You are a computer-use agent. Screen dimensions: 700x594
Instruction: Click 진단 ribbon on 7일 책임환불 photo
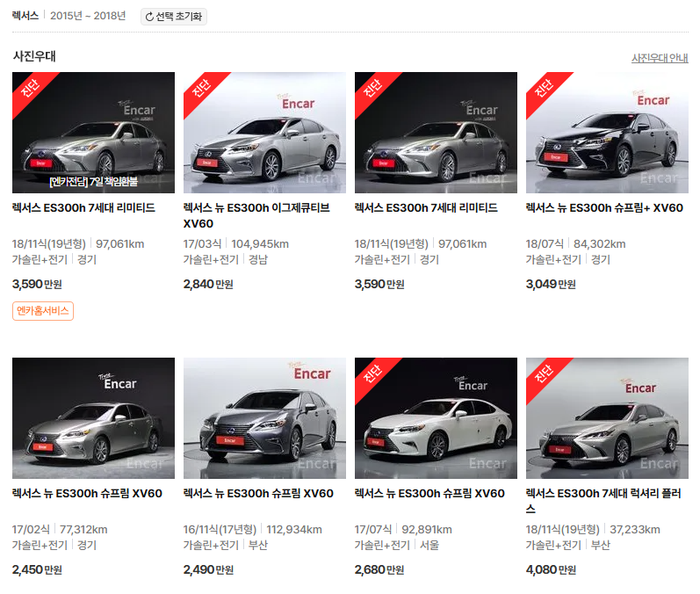[x=30, y=90]
